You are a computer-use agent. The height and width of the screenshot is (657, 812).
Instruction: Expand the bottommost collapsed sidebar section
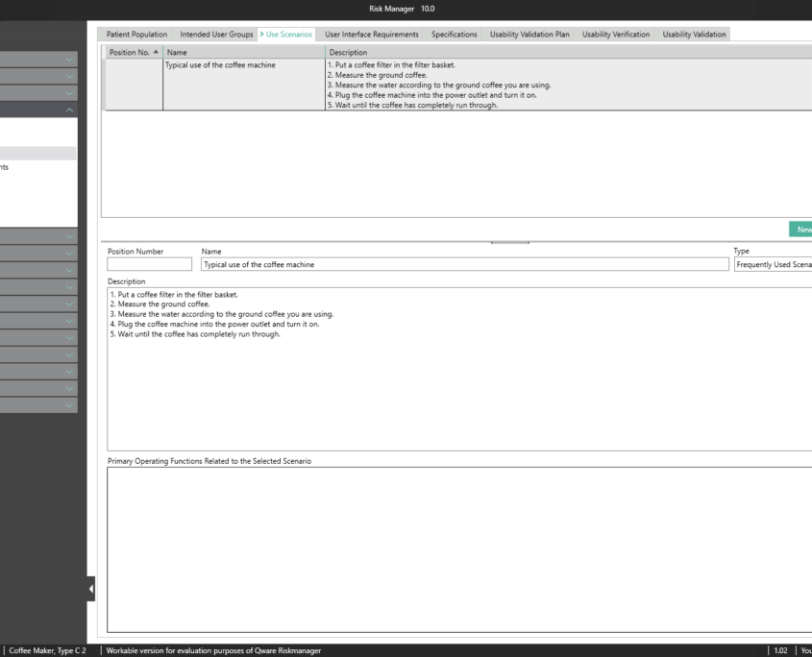coord(69,406)
